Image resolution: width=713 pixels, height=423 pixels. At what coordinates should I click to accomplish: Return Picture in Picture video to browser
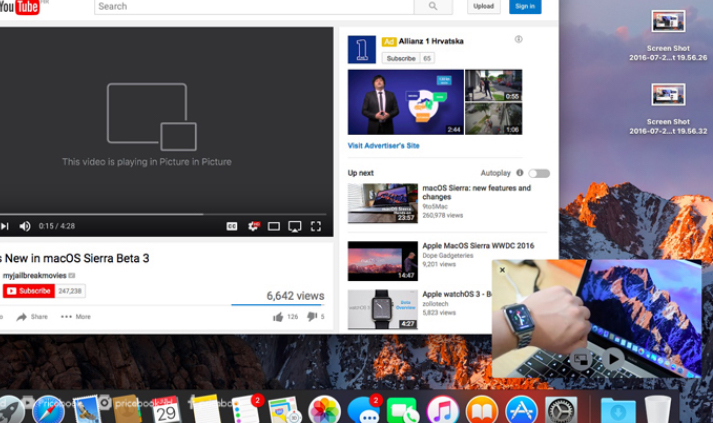(581, 359)
